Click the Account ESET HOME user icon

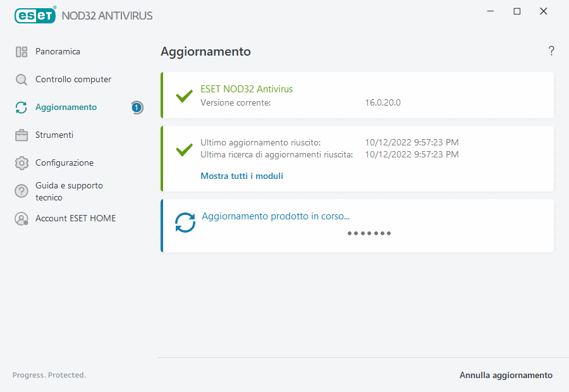pos(21,219)
